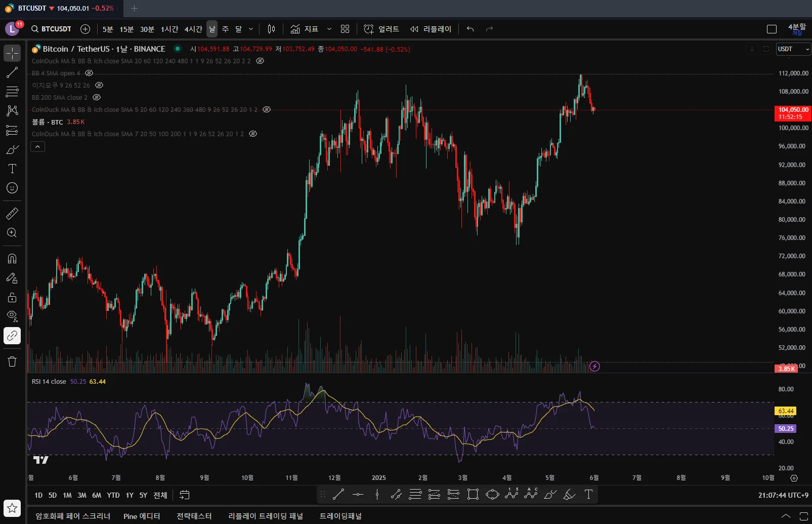Viewport: 812px width, 524px height.
Task: Create an alert with 얼러트
Action: 382,29
